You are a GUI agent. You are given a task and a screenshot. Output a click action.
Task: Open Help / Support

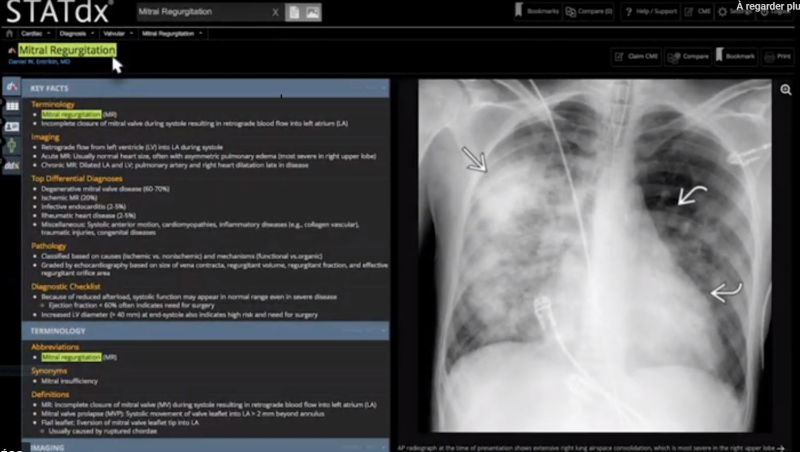(650, 11)
